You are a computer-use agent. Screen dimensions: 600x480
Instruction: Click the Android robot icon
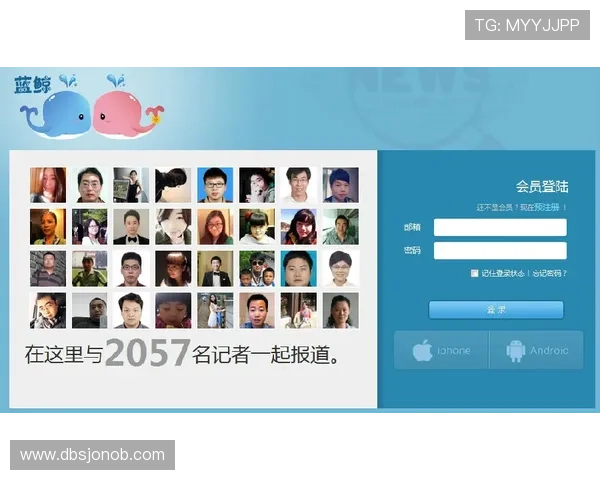tap(516, 350)
